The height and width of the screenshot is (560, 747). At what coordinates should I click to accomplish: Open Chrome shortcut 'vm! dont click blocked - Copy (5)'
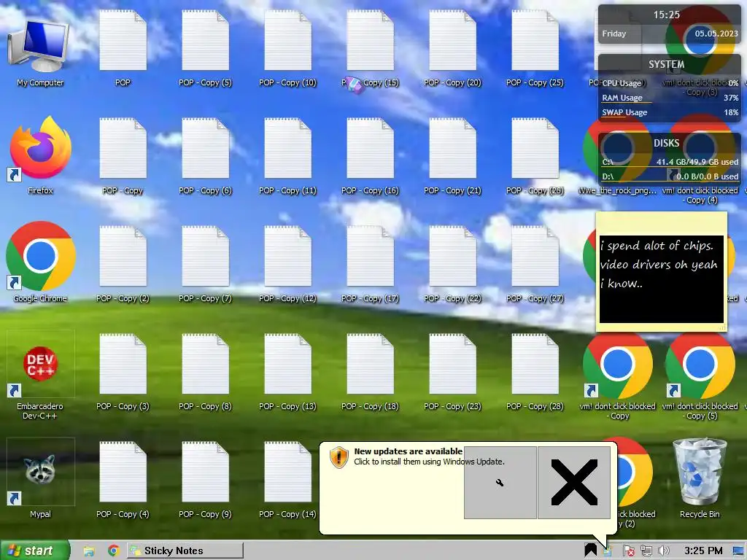pyautogui.click(x=700, y=376)
